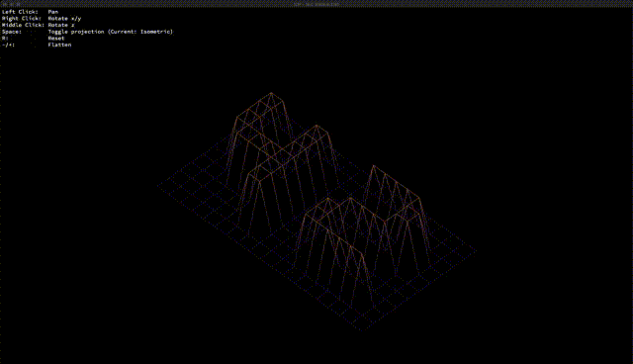Click the 'Rotate x/y' help text
633x364 pixels.
point(64,18)
